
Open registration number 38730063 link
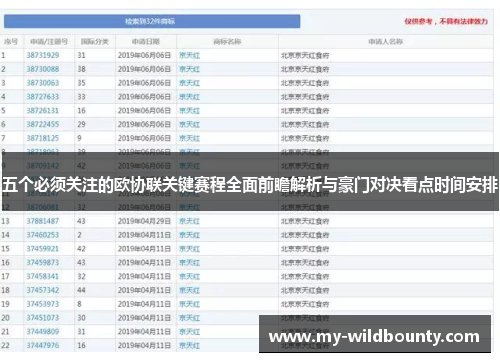43,83
